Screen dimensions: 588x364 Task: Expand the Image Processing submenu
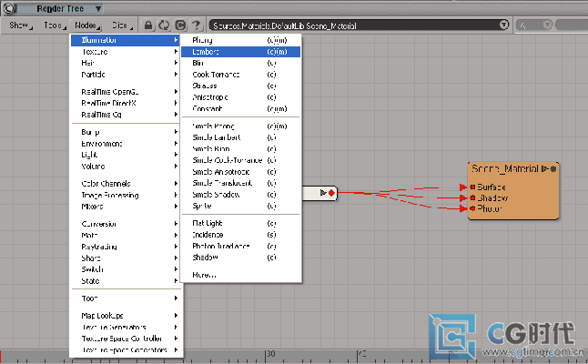(126, 196)
